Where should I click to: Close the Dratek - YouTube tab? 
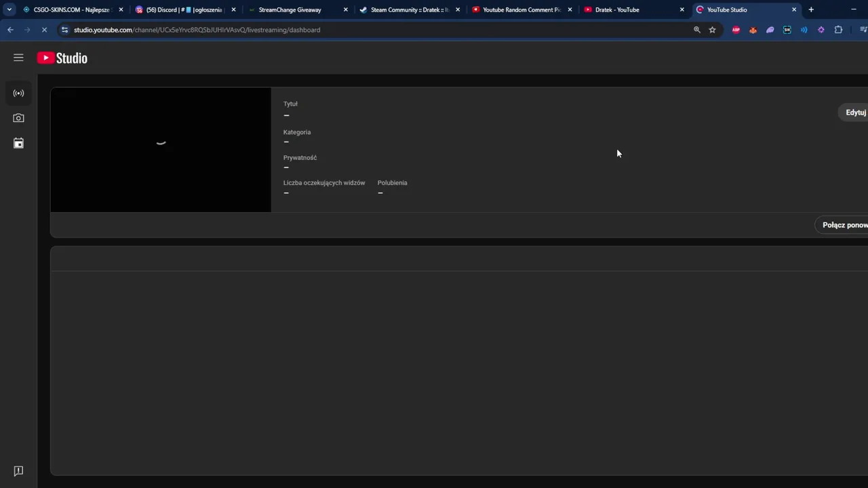[x=682, y=9]
